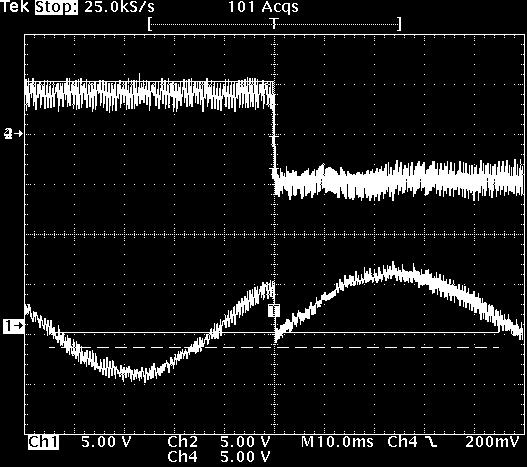The image size is (527, 467).
Task: Click the 101 Acqs counter
Action: click(263, 7)
